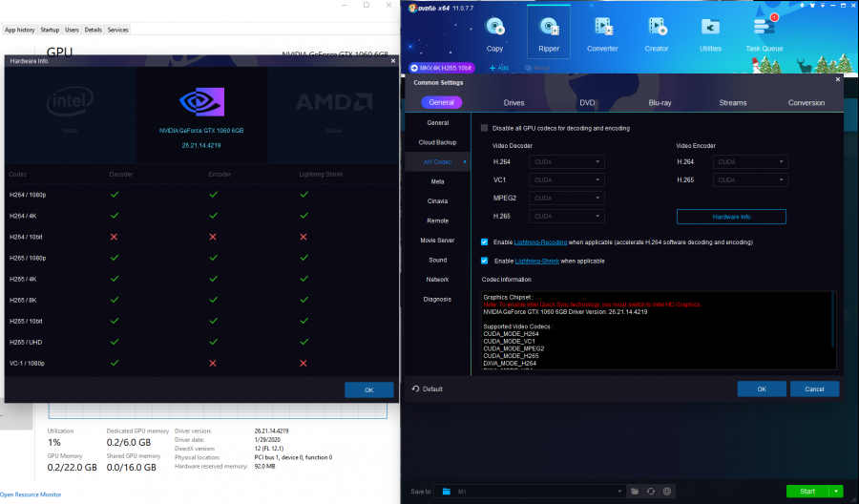The height and width of the screenshot is (504, 859).
Task: Click OK in Hardware Info dialog
Action: coord(368,390)
